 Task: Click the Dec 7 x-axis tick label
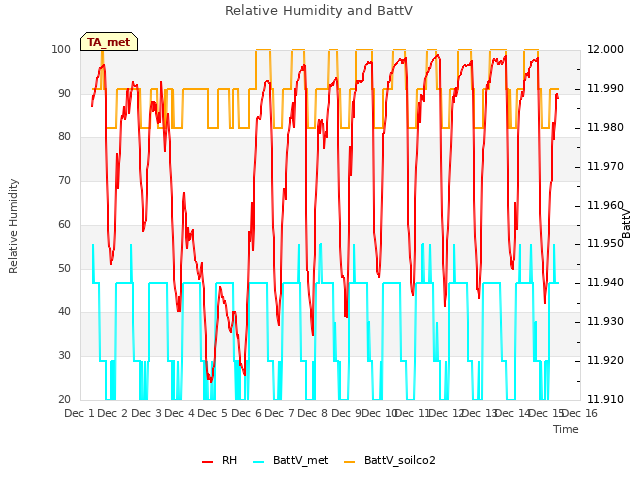coord(279,413)
